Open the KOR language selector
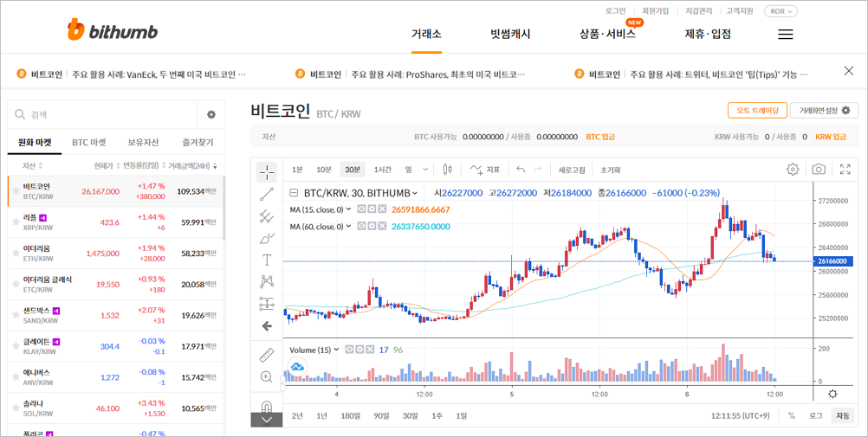The width and height of the screenshot is (868, 437). point(781,11)
